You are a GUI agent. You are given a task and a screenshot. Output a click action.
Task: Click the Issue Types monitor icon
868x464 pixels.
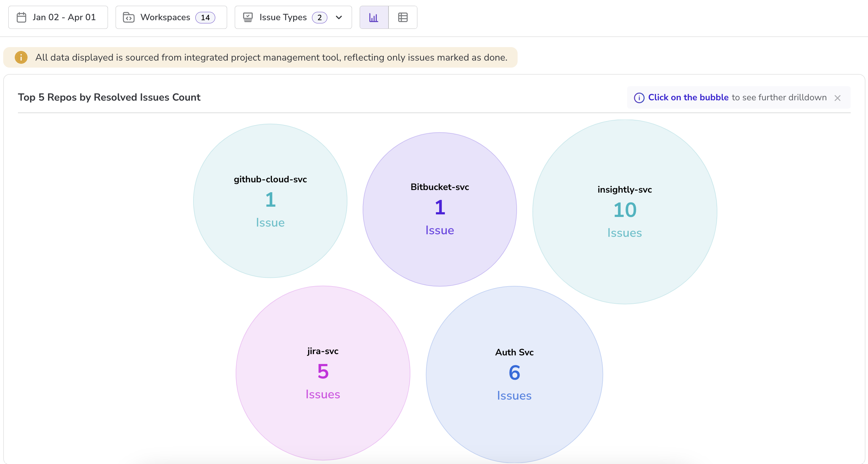coord(248,17)
